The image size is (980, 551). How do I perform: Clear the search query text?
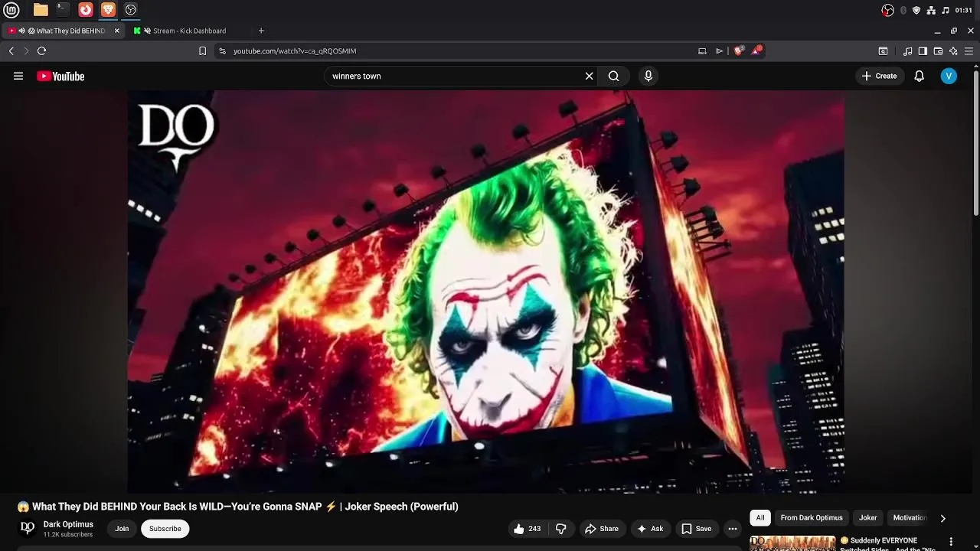pyautogui.click(x=589, y=76)
